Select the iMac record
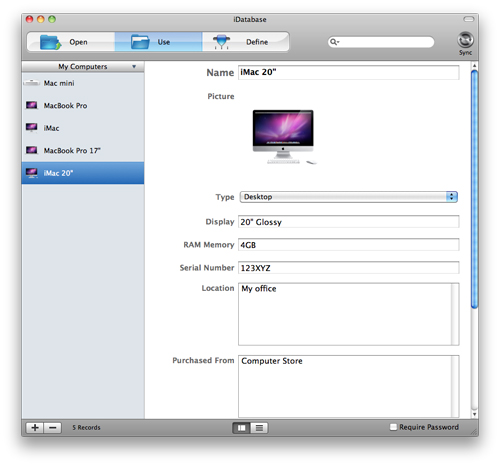Screen dimensions: 500x466 click(x=83, y=128)
